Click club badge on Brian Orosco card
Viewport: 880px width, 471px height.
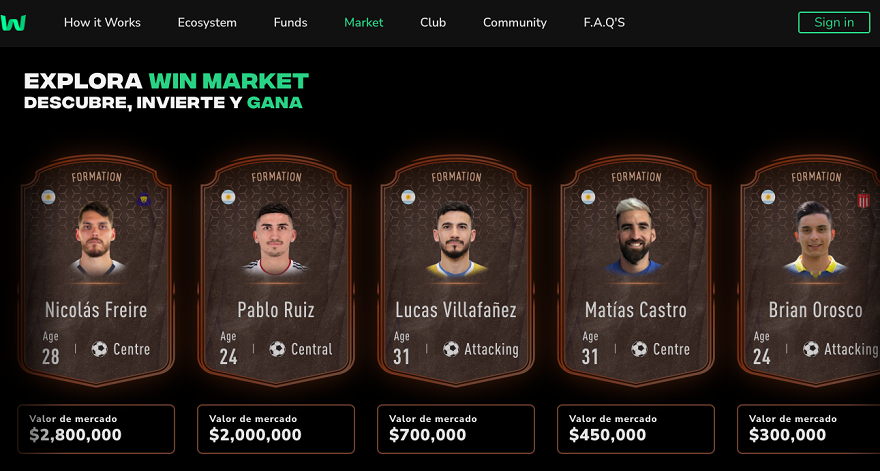pos(863,199)
